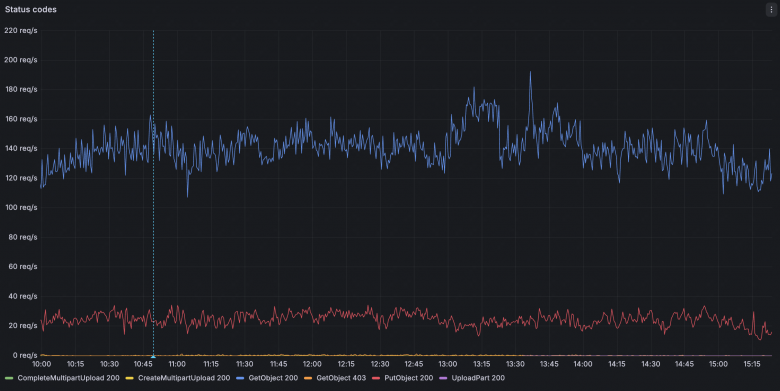
Task: Click the 11:15 time axis label
Action: click(211, 364)
